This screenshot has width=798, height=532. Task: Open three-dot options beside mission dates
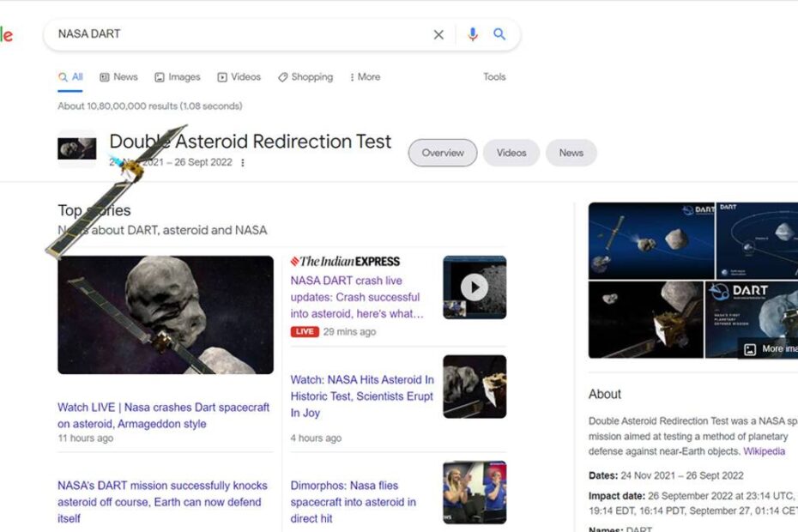tap(243, 163)
